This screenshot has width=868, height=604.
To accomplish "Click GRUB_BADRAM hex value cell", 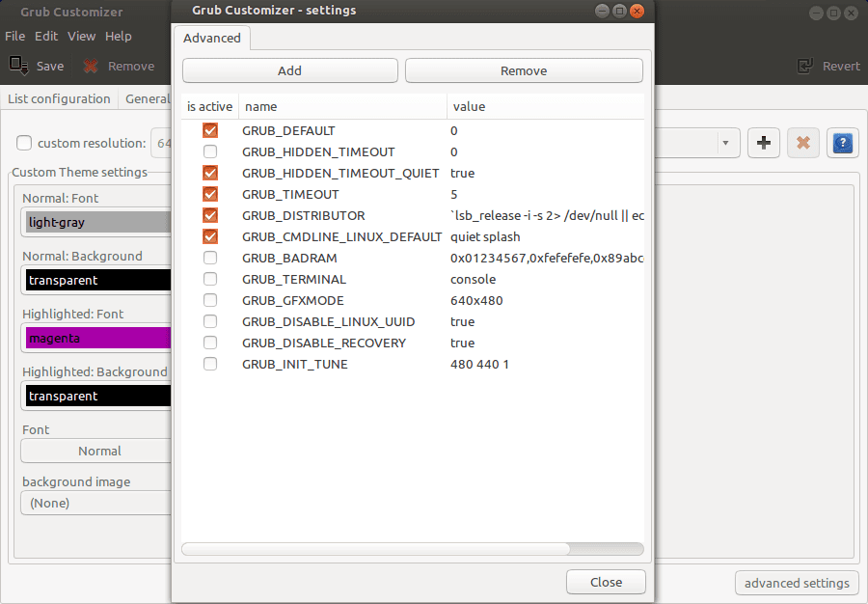I will click(546, 258).
